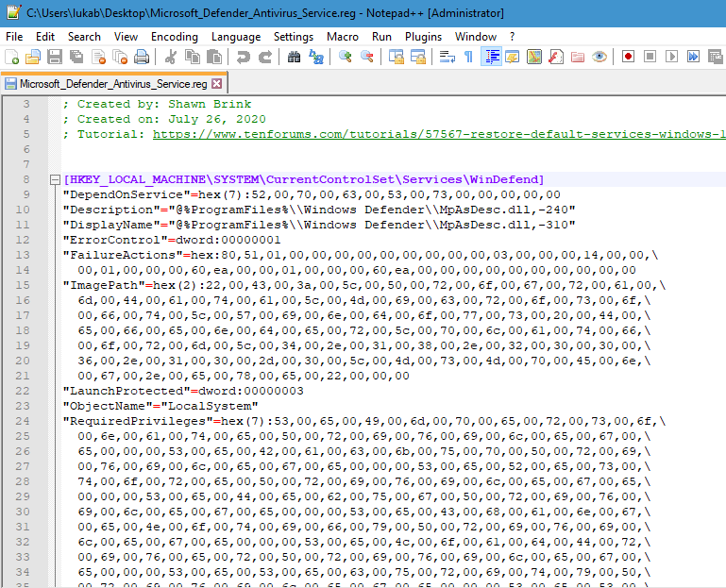Open the Function List panel icon

[x=556, y=57]
